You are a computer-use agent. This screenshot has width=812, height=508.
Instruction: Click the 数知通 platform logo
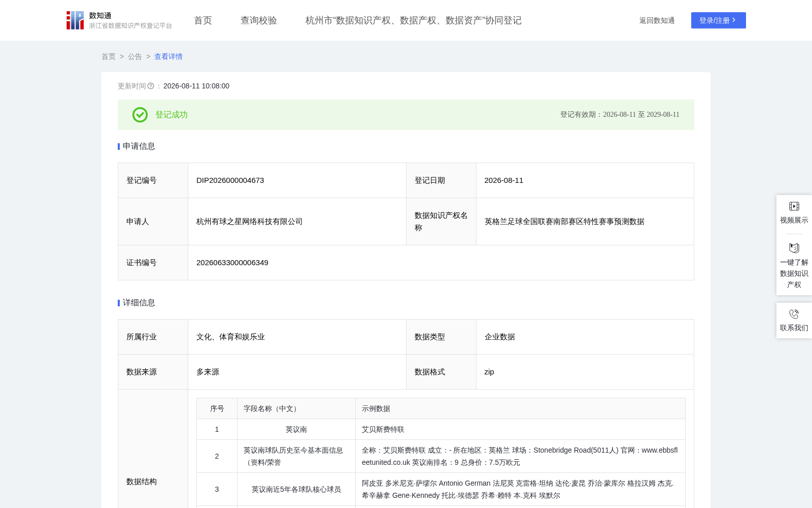[x=119, y=20]
